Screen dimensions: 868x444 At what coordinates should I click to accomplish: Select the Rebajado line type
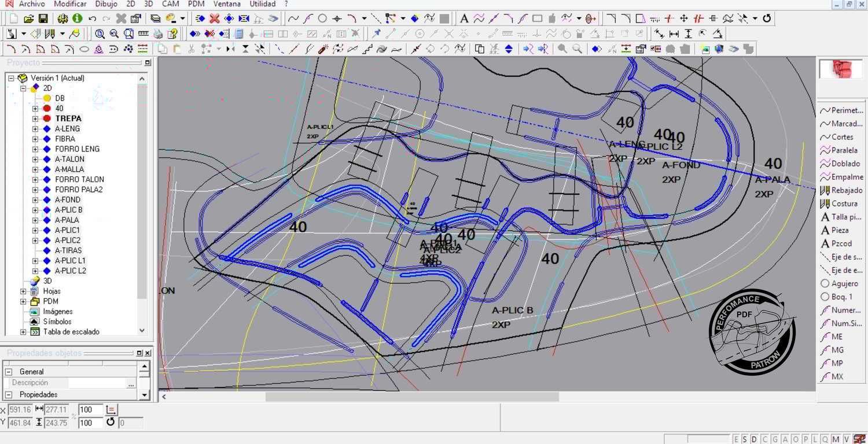(841, 190)
